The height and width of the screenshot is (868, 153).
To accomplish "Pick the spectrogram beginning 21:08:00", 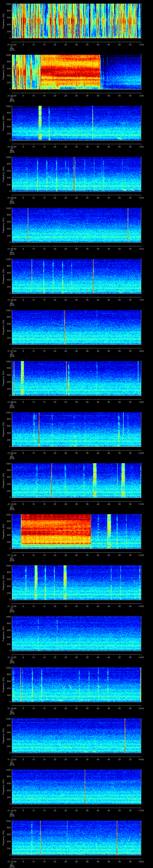I will click(76, 378).
